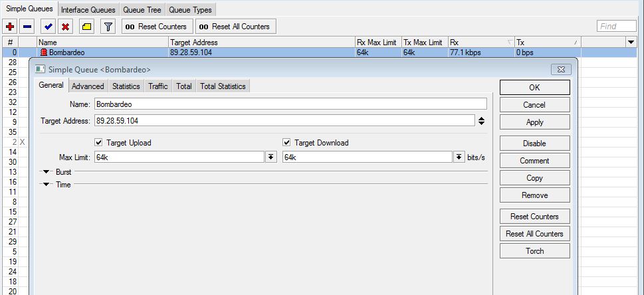644x295 pixels.
Task: Open the Traffic tab in the dialog
Action: (158, 86)
